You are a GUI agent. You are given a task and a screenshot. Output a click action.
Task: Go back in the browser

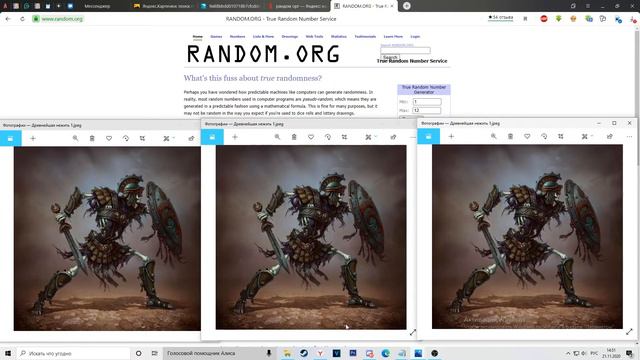8,19
